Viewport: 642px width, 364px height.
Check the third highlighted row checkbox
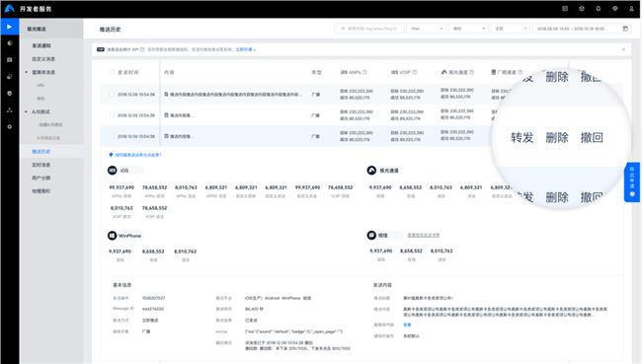pos(112,136)
